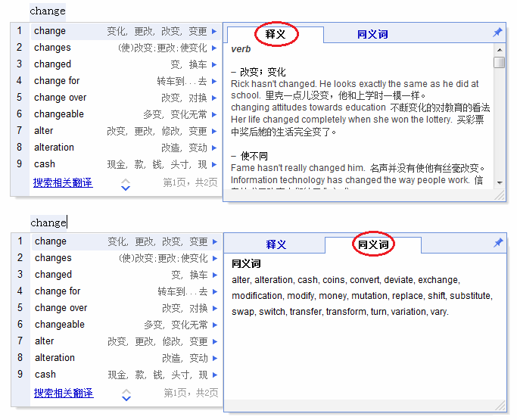
Task: Click the scroll-down arrow in the definition panel
Action: 499,182
